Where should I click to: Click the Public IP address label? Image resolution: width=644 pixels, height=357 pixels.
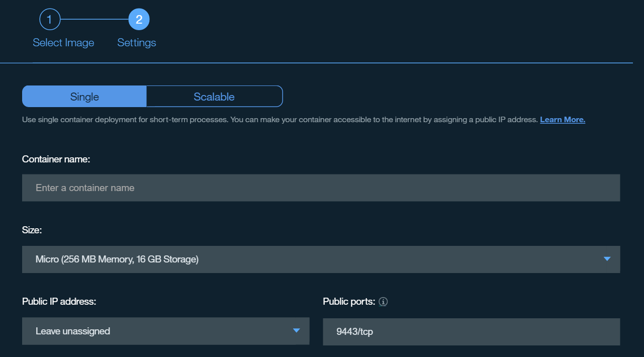(x=59, y=302)
